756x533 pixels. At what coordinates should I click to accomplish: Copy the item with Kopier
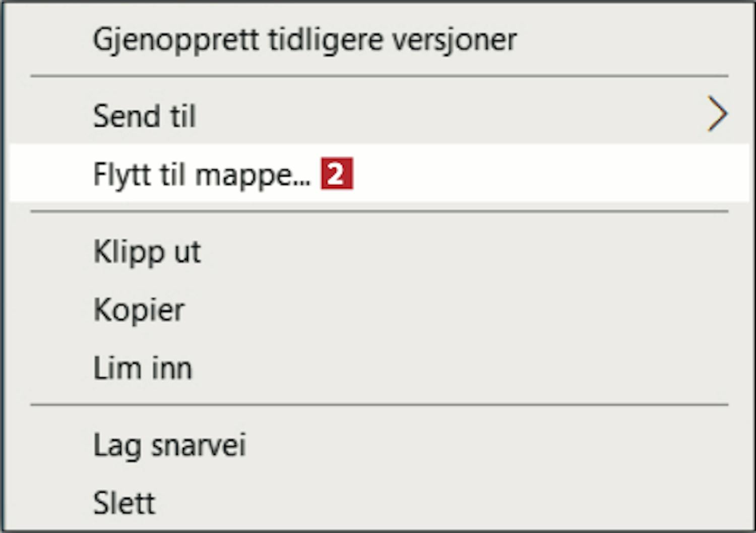[x=139, y=309]
